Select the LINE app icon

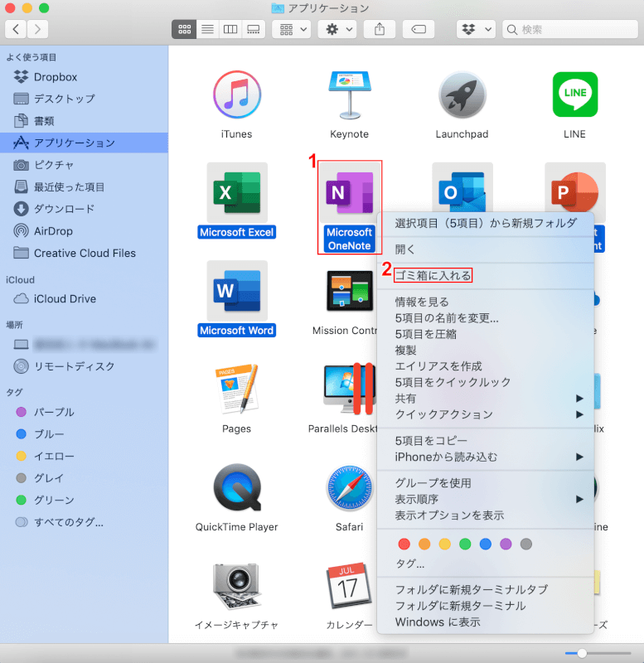pos(575,94)
